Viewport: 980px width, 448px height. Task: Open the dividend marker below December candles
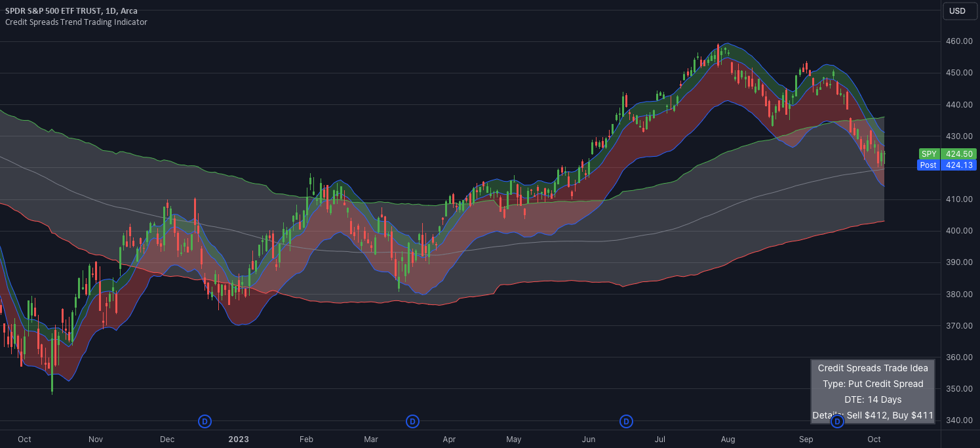[205, 422]
